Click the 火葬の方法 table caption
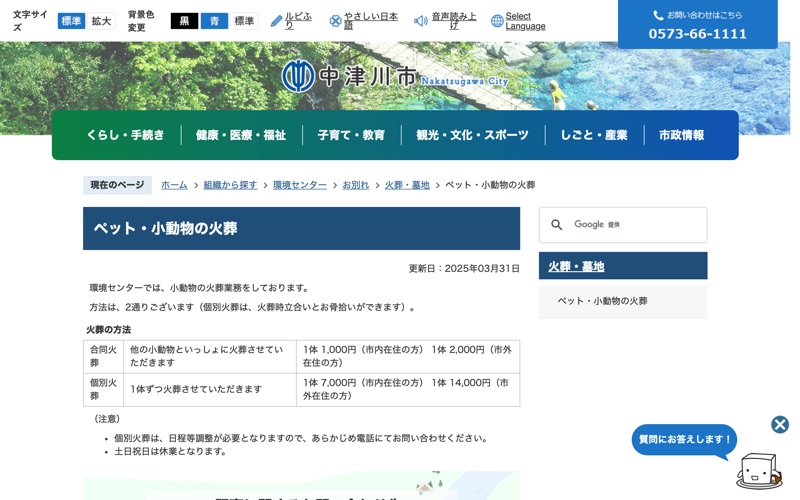The image size is (800, 500). point(108,330)
